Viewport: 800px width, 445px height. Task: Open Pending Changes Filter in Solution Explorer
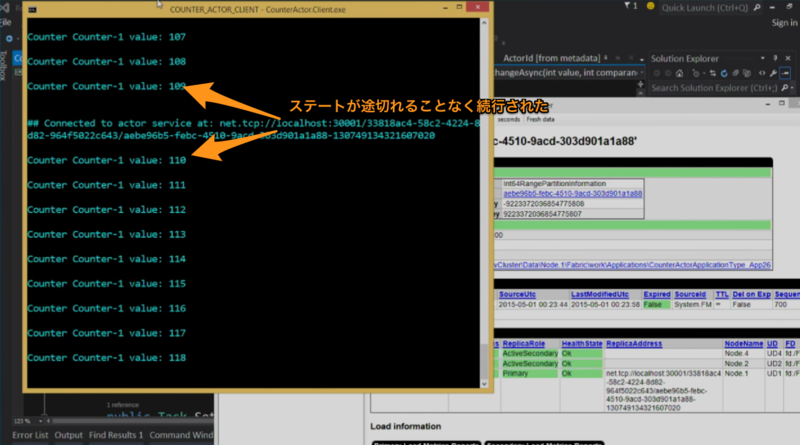coord(697,73)
